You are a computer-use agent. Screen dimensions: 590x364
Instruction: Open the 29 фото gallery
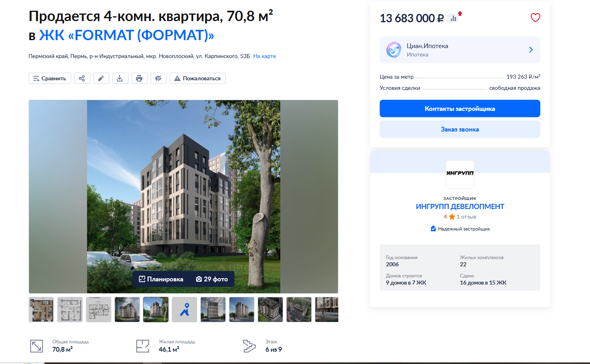tap(212, 279)
